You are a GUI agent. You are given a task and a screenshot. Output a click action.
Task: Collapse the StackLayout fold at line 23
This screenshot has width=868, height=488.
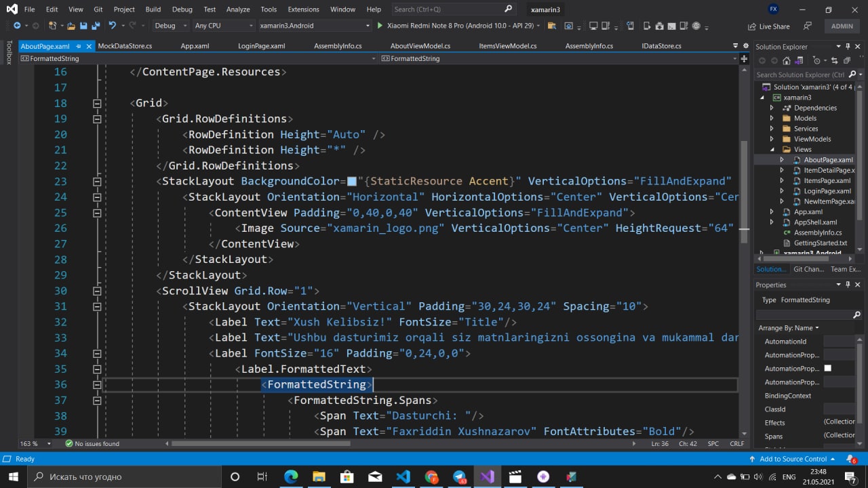click(97, 182)
